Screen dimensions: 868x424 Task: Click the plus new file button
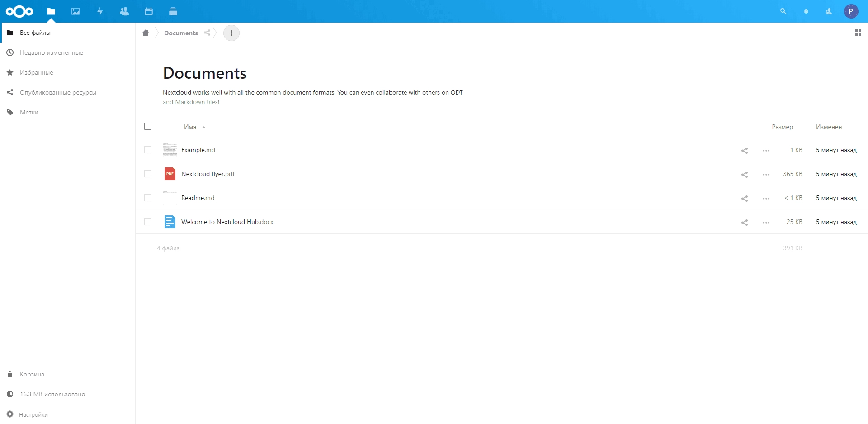coord(231,33)
